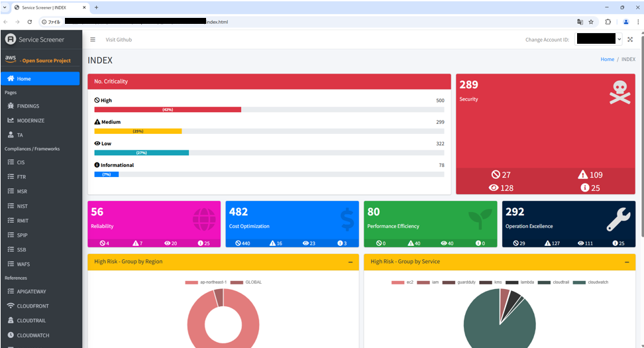Open the MSR framework page
The width and height of the screenshot is (644, 348).
[40, 191]
